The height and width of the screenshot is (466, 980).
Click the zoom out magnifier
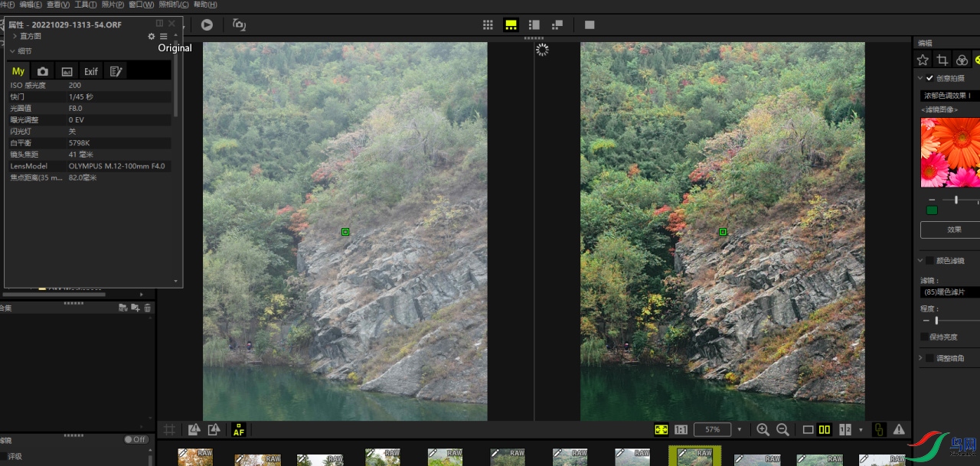click(x=782, y=430)
